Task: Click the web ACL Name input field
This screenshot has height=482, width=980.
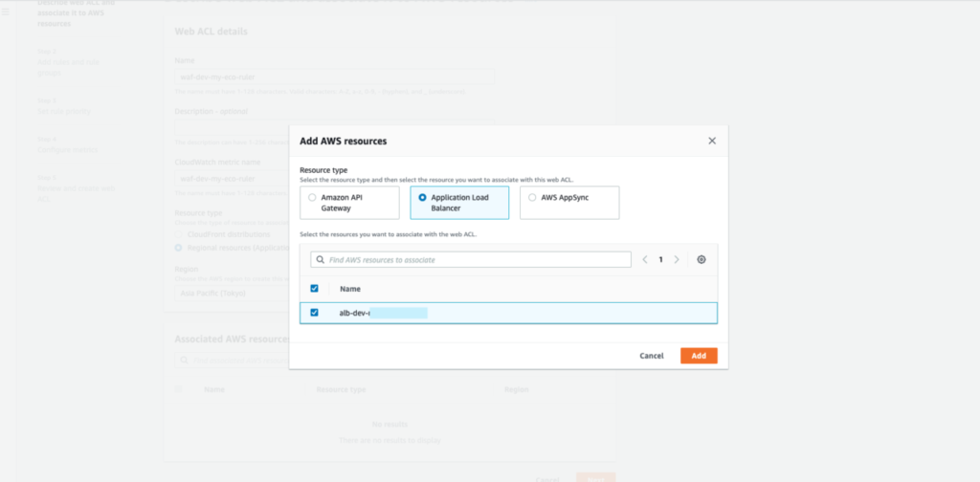Action: pos(334,77)
